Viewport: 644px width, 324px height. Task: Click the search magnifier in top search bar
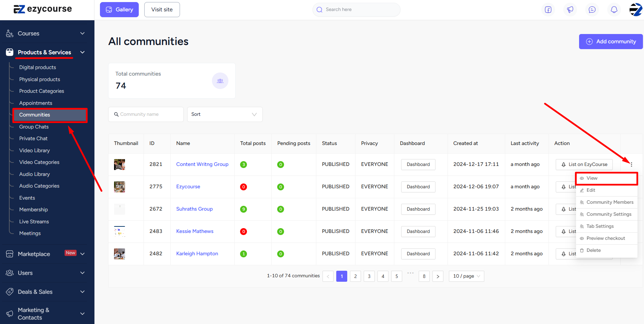tap(319, 10)
